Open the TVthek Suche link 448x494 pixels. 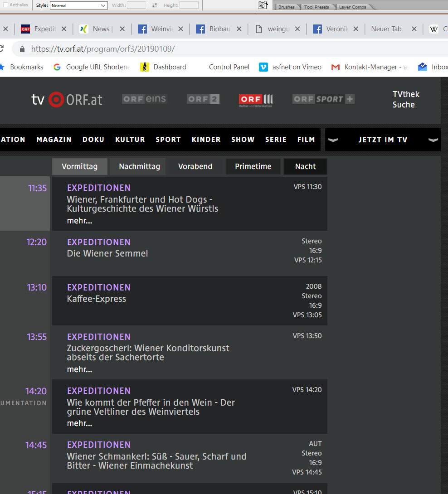coord(406,99)
